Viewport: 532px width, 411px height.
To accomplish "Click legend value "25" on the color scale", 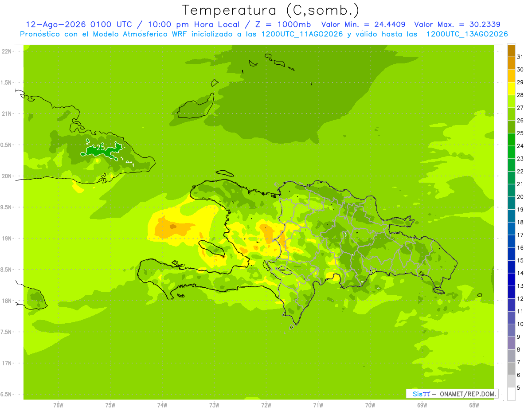I will [520, 133].
